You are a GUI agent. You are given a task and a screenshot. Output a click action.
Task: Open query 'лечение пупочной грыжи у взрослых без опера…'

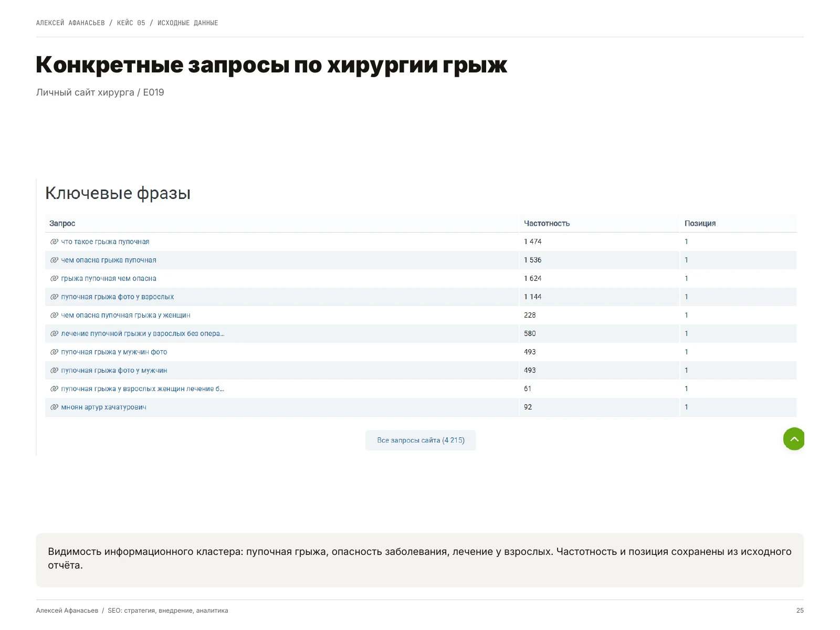(x=143, y=333)
